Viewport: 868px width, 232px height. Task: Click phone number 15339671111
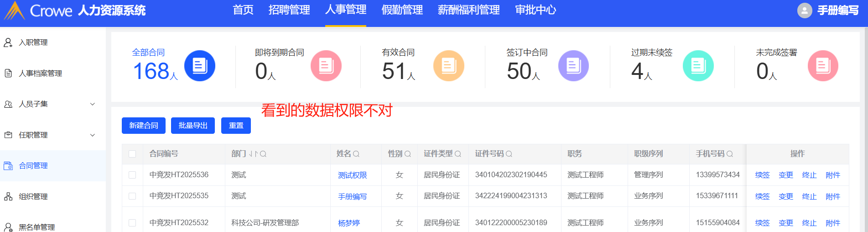717,195
